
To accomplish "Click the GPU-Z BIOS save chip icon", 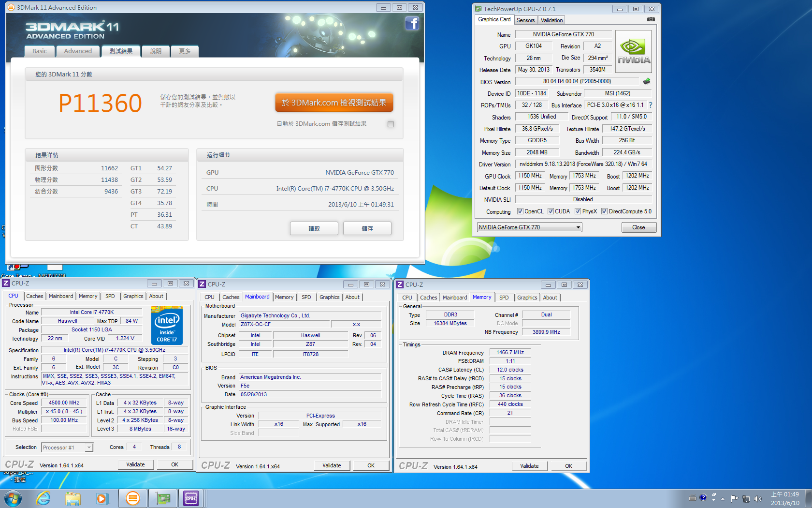I will [647, 81].
